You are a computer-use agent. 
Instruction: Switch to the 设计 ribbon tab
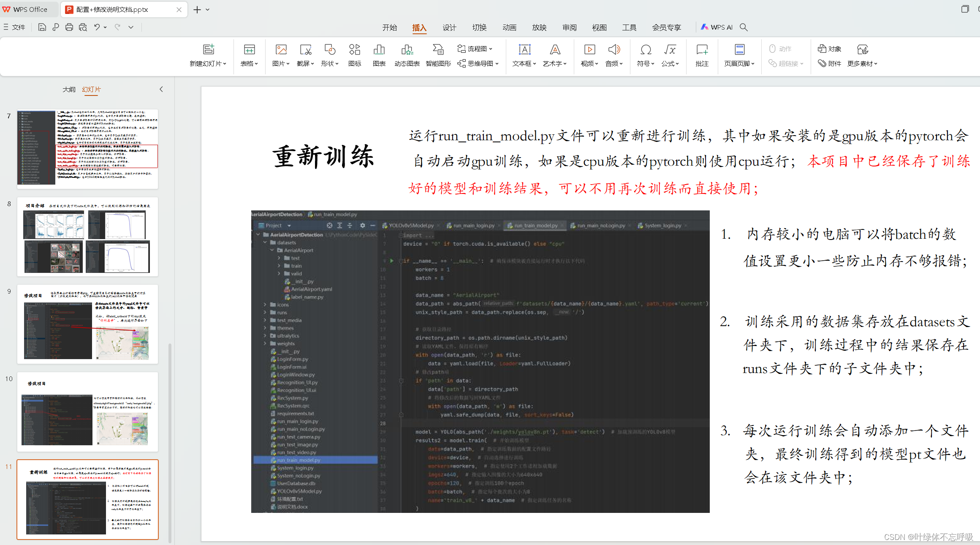click(x=449, y=27)
